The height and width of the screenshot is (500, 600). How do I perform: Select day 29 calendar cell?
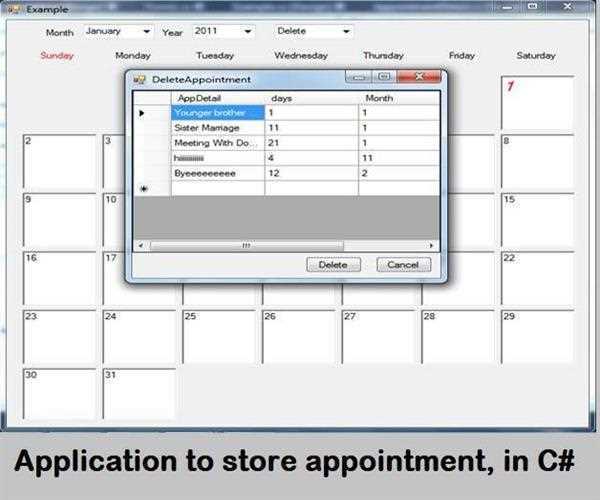pos(538,337)
